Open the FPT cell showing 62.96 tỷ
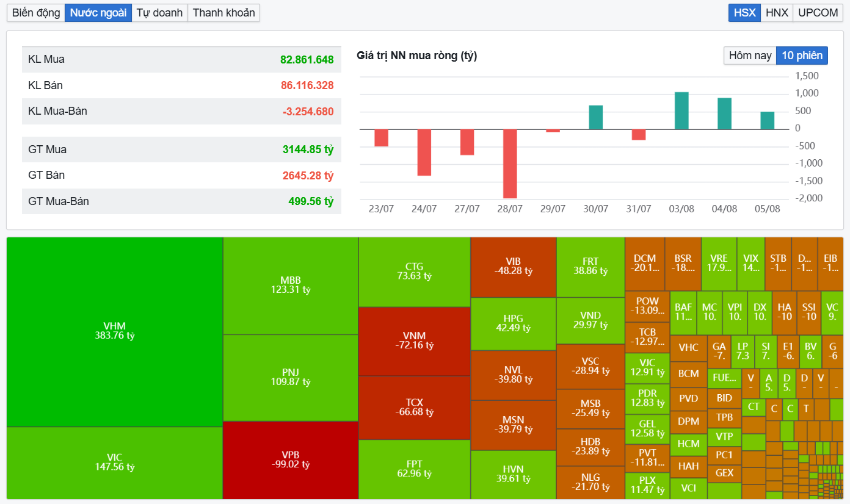Viewport: 850px width, 504px height. tap(414, 469)
